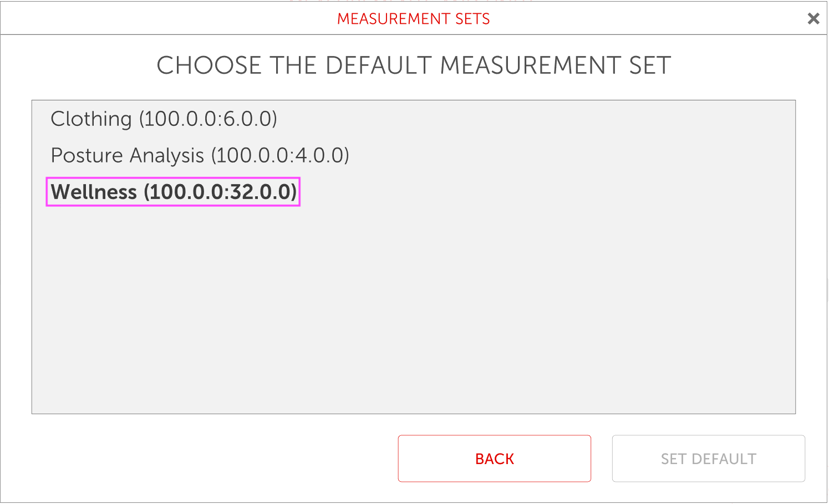
Task: Select the Wellness measurement set
Action: [174, 192]
